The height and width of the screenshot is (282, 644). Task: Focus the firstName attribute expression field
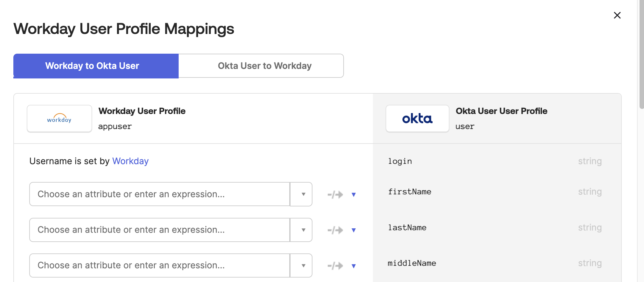(x=160, y=194)
